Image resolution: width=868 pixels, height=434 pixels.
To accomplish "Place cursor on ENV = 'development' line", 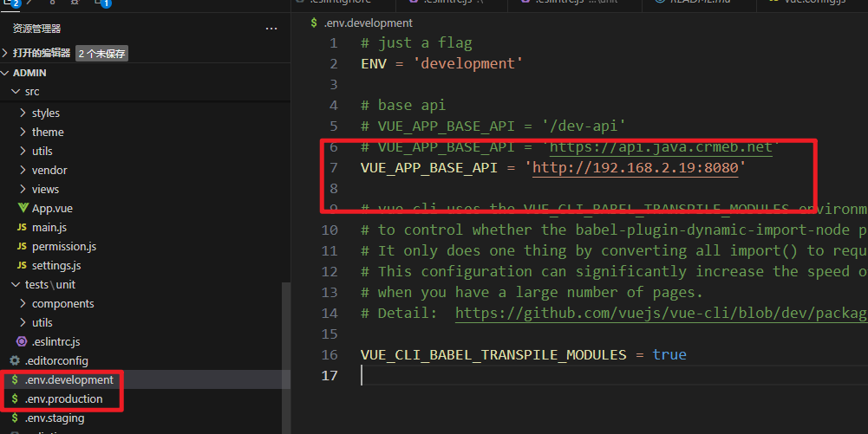I will (x=441, y=63).
